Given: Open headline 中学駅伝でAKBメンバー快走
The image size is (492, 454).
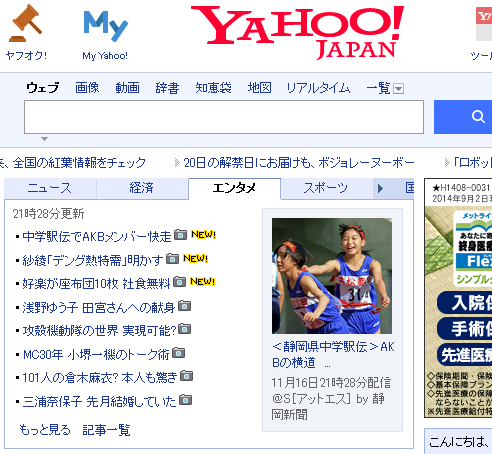Looking at the screenshot, I should click(x=97, y=237).
